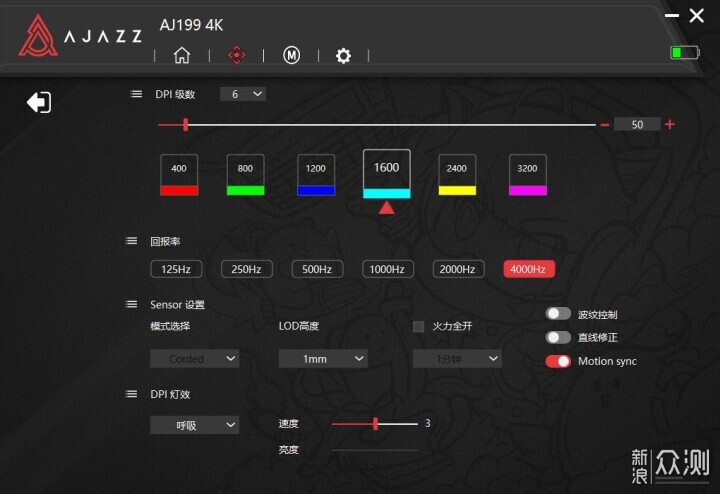Select the 2400 DPI stage
Image resolution: width=720 pixels, height=494 pixels.
click(457, 175)
